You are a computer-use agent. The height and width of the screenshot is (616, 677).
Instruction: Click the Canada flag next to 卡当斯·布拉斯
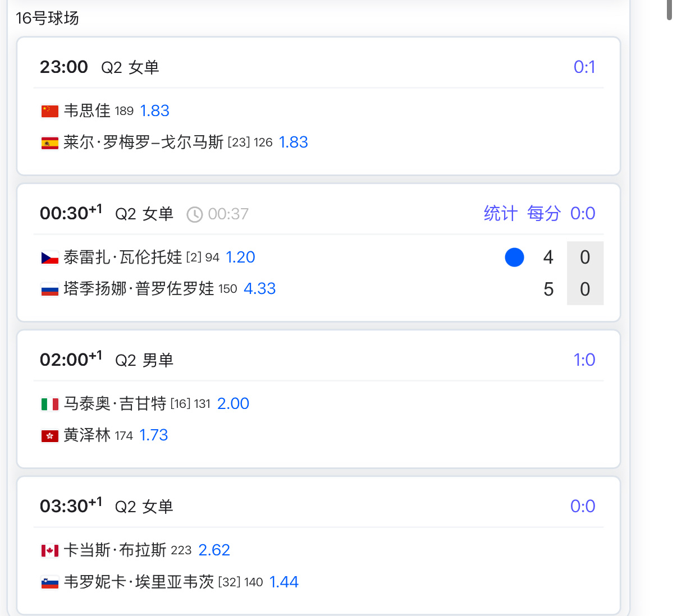click(50, 551)
